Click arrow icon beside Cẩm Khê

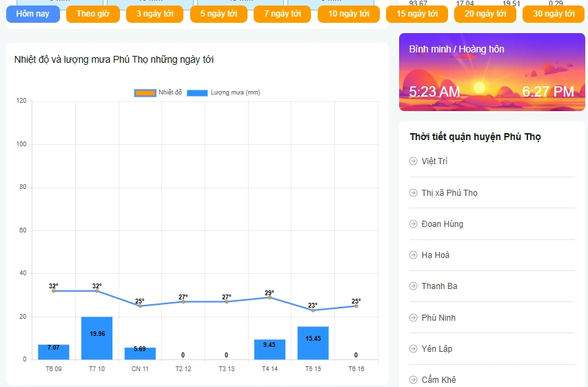click(x=414, y=380)
